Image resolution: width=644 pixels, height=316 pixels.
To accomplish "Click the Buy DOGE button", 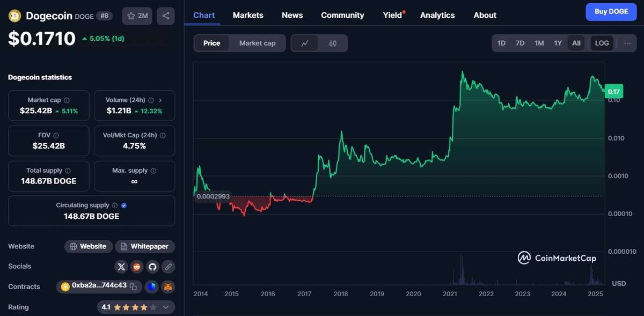I will pos(611,11).
